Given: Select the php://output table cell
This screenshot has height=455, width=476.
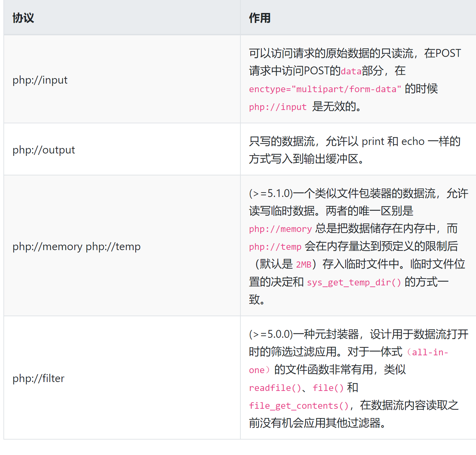Looking at the screenshot, I should [122, 149].
